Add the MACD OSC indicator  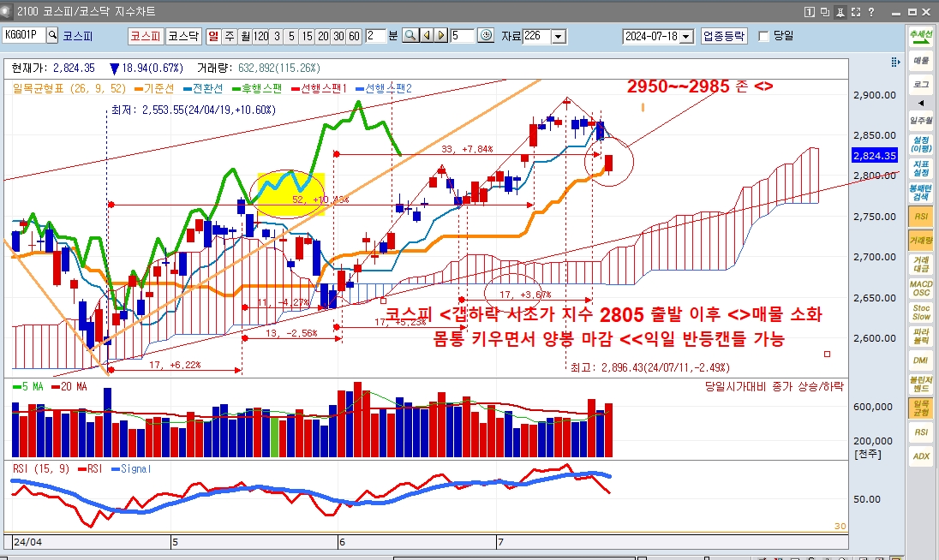tap(921, 288)
